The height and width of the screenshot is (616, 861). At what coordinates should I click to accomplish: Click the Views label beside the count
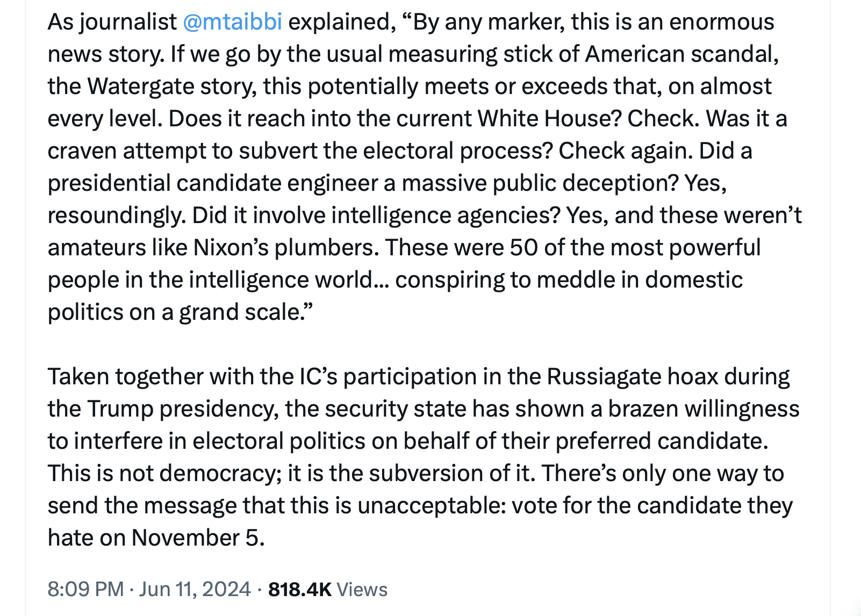pyautogui.click(x=362, y=590)
